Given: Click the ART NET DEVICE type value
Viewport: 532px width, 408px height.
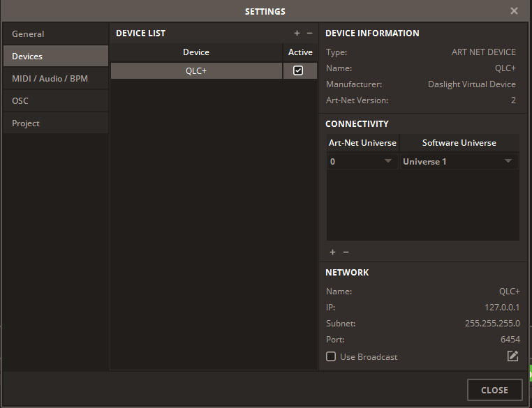Looking at the screenshot, I should pos(484,52).
